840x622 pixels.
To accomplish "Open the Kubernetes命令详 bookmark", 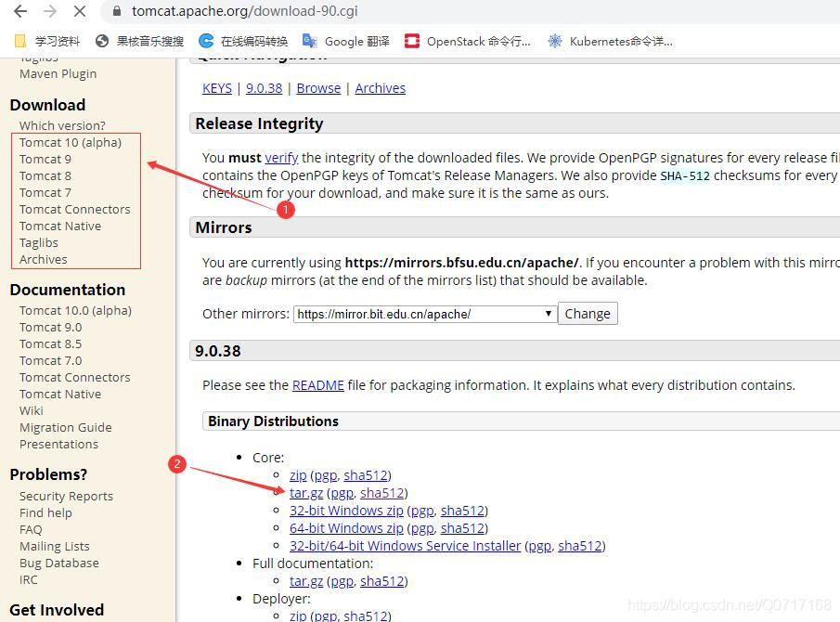I will coord(610,41).
